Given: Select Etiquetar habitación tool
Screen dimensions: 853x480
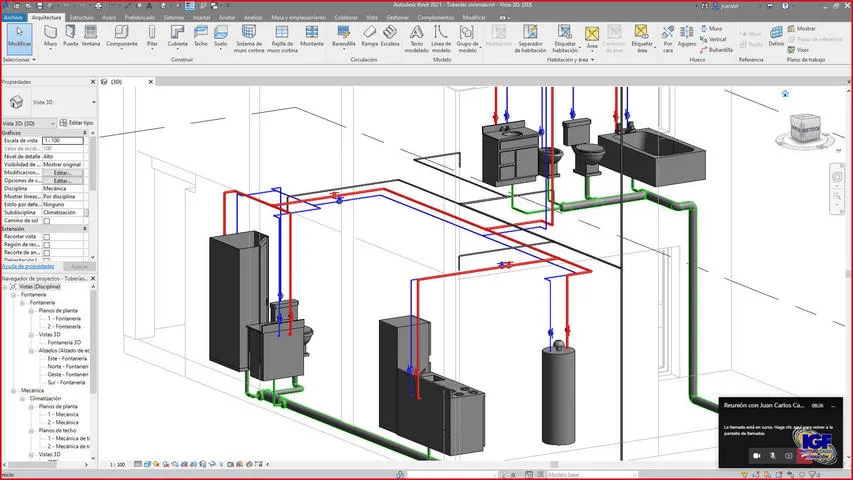Looking at the screenshot, I should pyautogui.click(x=565, y=39).
